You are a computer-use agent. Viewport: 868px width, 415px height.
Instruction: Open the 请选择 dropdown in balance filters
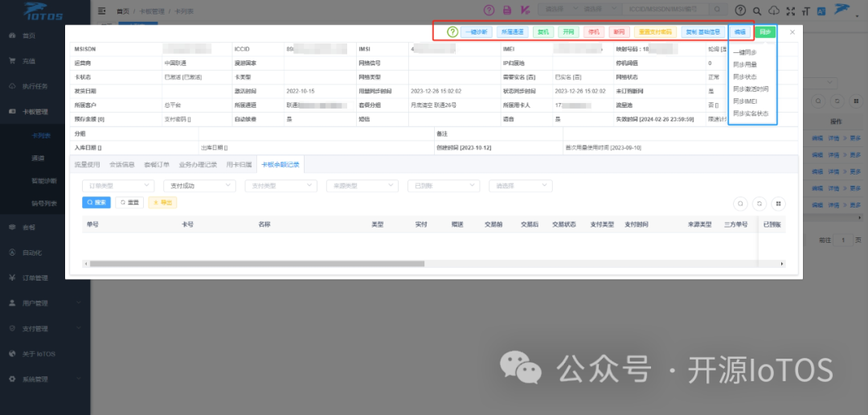point(520,186)
